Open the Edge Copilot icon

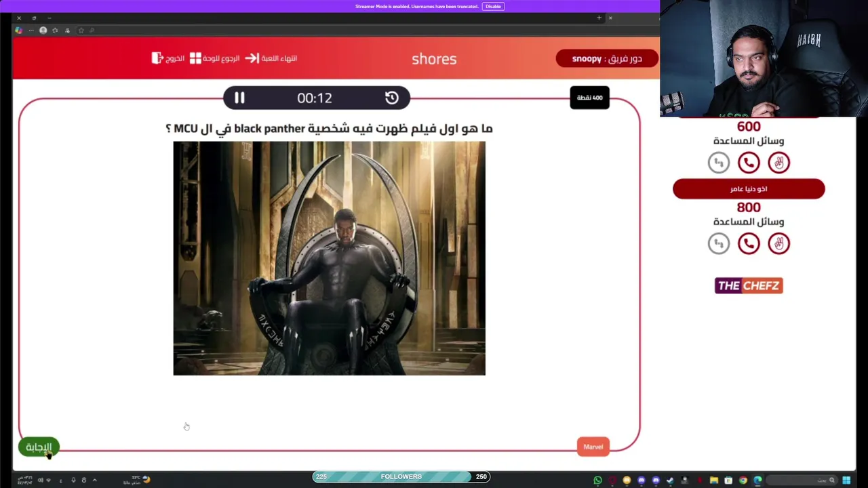pyautogui.click(x=19, y=30)
